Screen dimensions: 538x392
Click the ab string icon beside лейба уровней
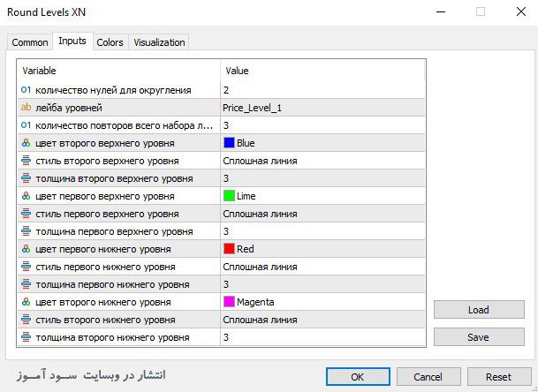(x=27, y=108)
